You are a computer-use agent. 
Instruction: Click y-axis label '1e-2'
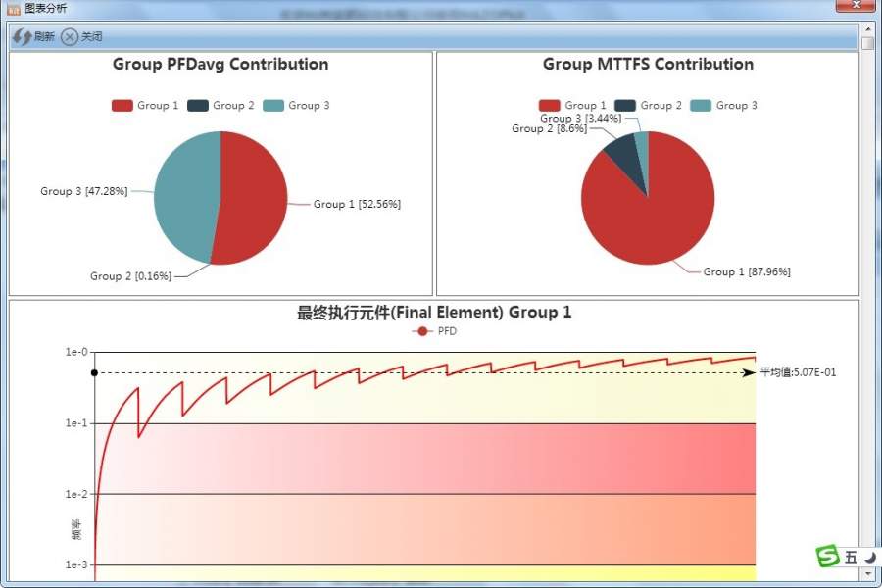(x=76, y=494)
